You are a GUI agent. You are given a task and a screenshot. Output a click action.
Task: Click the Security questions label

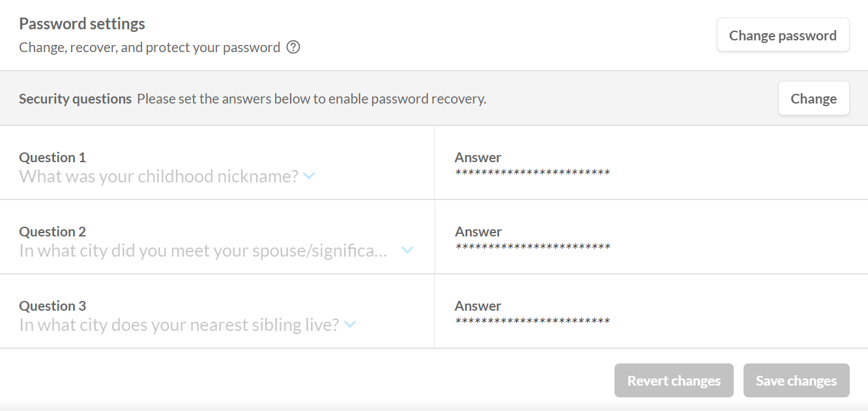(76, 99)
